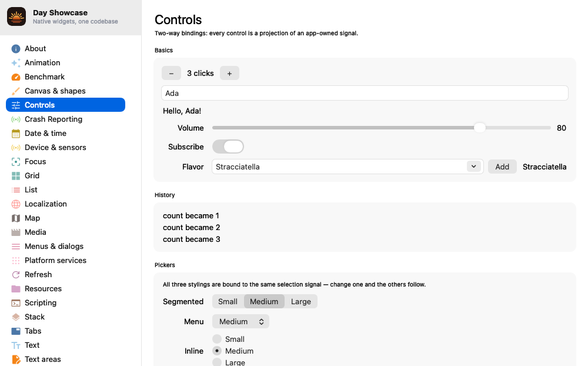This screenshot has height=366, width=588.
Task: Navigate to the Localization sidebar item
Action: (66, 204)
